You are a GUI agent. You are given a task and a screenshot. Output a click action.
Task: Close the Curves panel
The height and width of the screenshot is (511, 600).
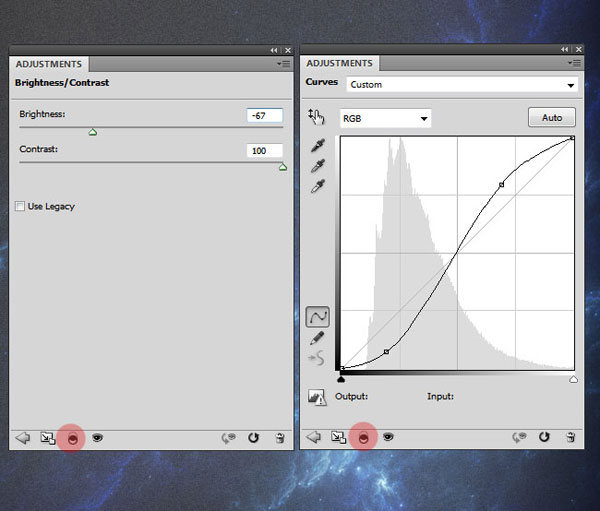coord(579,49)
